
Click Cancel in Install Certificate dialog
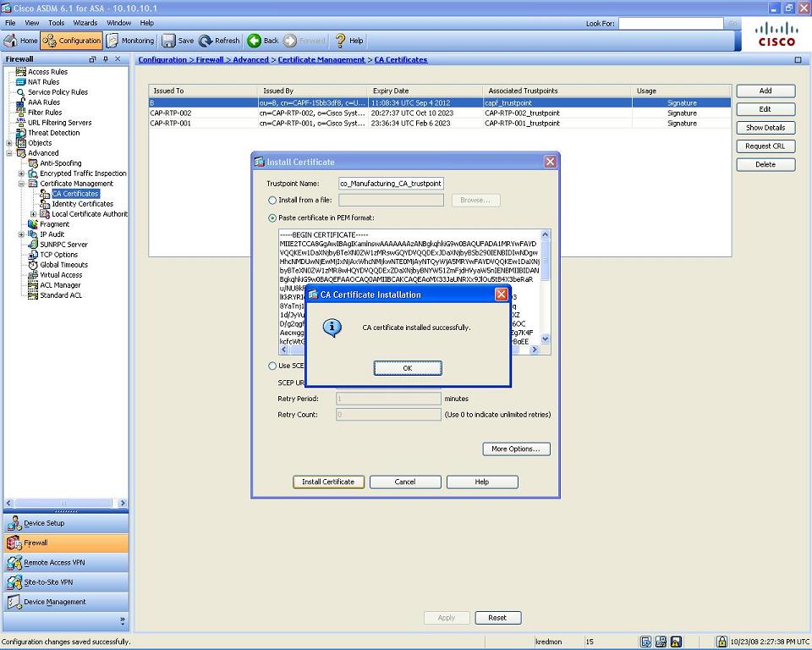tap(405, 482)
